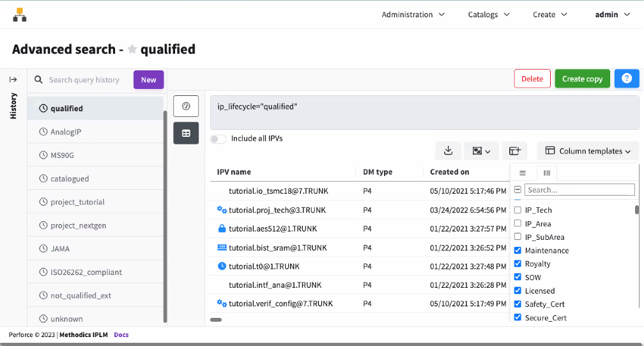The width and height of the screenshot is (644, 346).
Task: Expand the image export options dropdown
Action: click(481, 151)
